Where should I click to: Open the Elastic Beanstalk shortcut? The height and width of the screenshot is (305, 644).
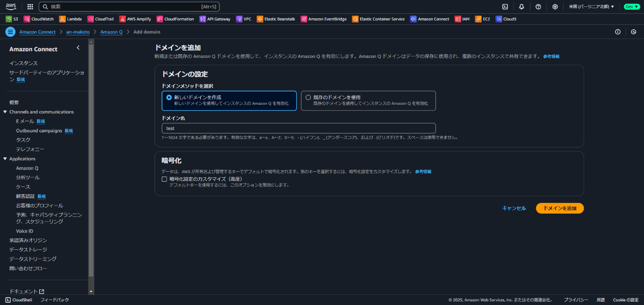pos(276,19)
